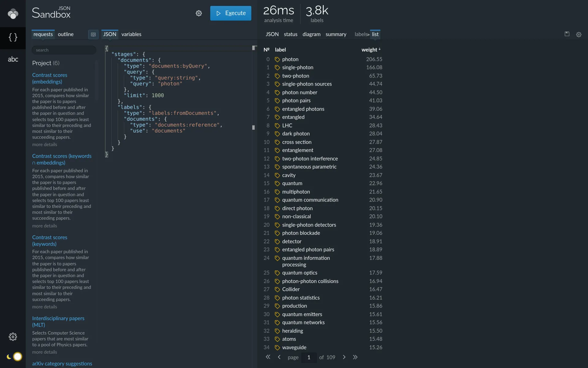This screenshot has height=368, width=588.
Task: Click the tag icon for quantum communication
Action: 277,200
